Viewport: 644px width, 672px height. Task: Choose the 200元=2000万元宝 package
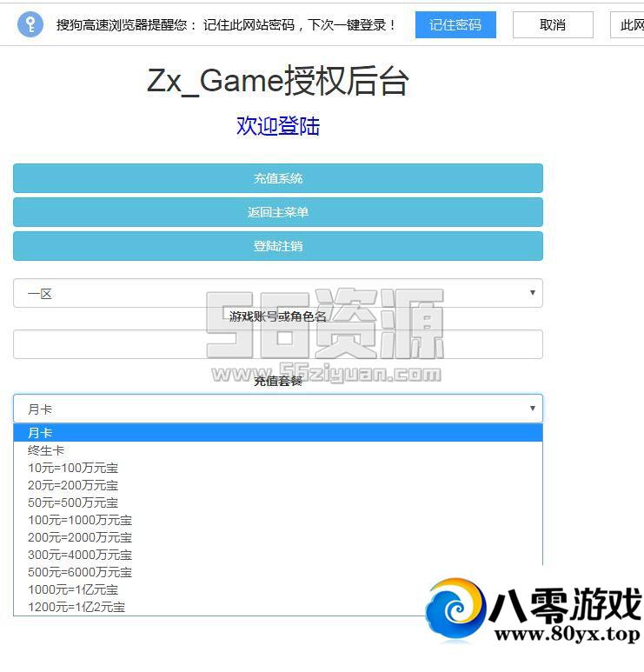coord(80,537)
